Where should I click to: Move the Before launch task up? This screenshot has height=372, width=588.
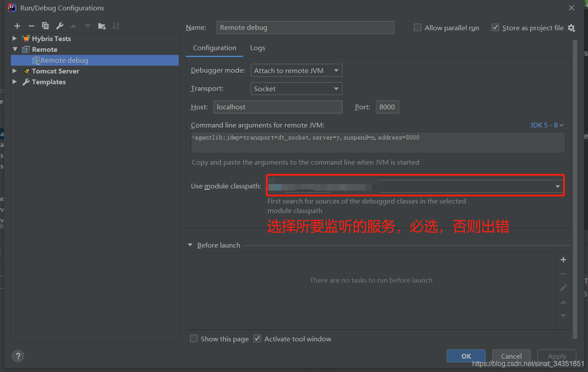(563, 302)
